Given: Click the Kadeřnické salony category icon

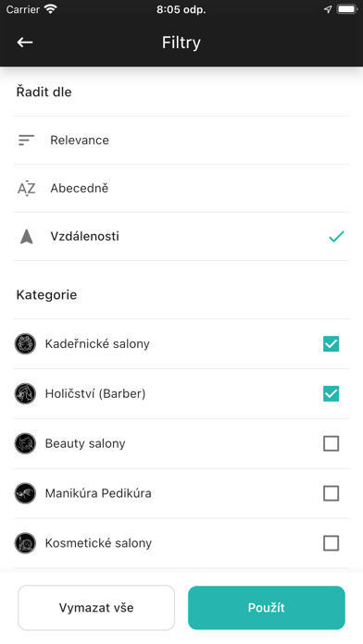Looking at the screenshot, I should [25, 344].
